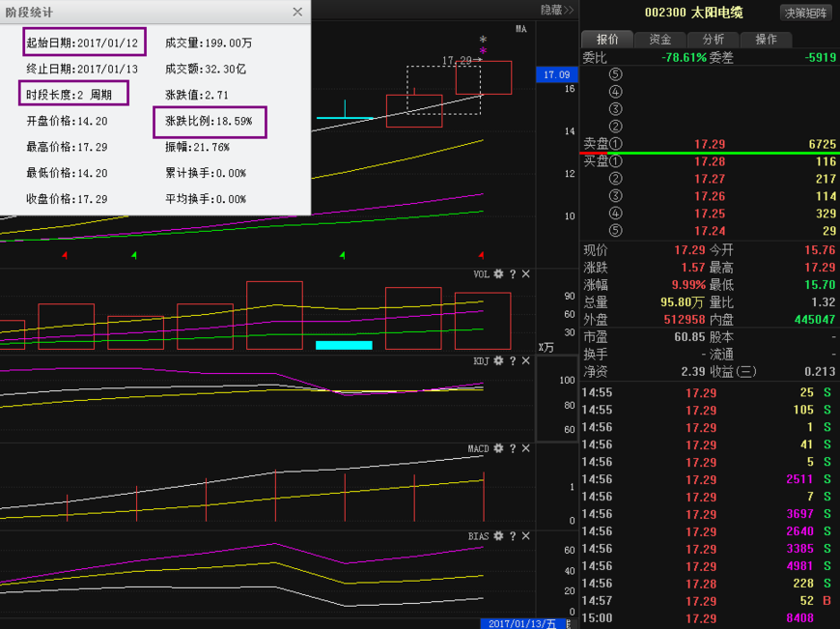This screenshot has height=629, width=840.
Task: Select buy level 2 price 17.27
Action: (710, 179)
